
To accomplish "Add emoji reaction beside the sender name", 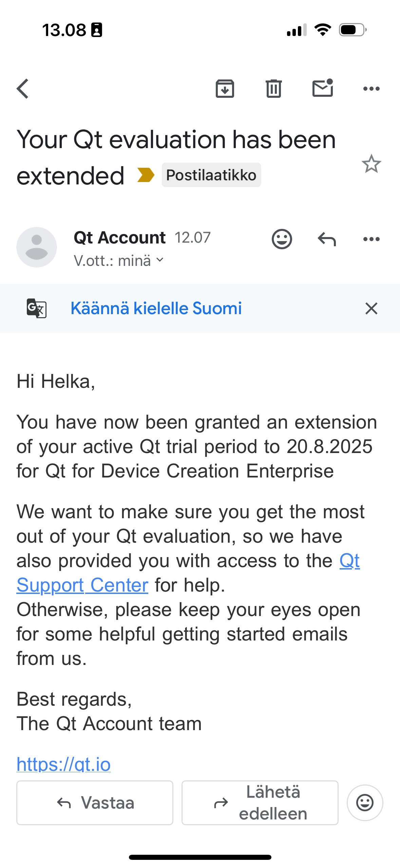I will (282, 239).
